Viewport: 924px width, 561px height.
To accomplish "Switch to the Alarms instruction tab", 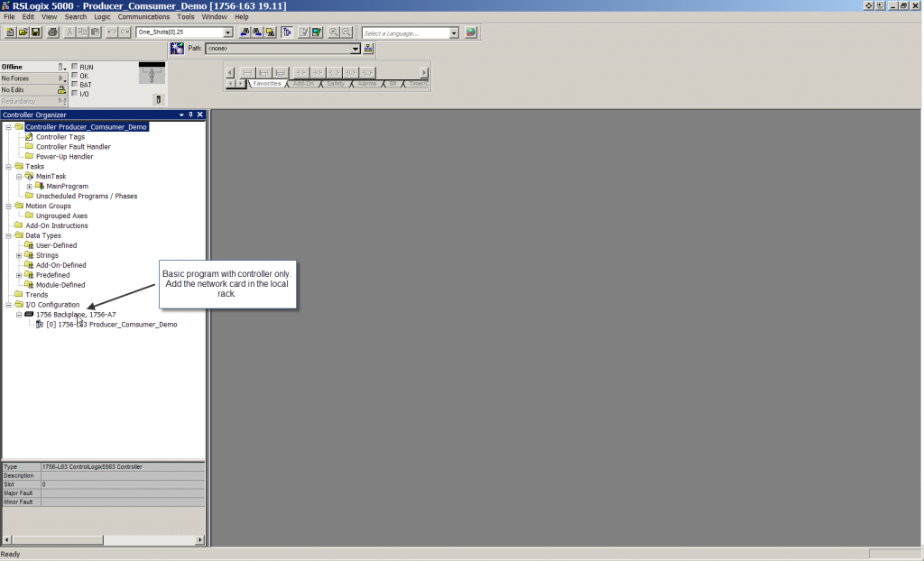I will point(366,84).
